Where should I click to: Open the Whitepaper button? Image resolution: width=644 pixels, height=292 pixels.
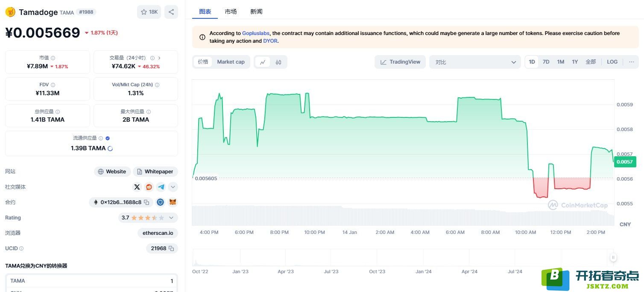point(155,172)
